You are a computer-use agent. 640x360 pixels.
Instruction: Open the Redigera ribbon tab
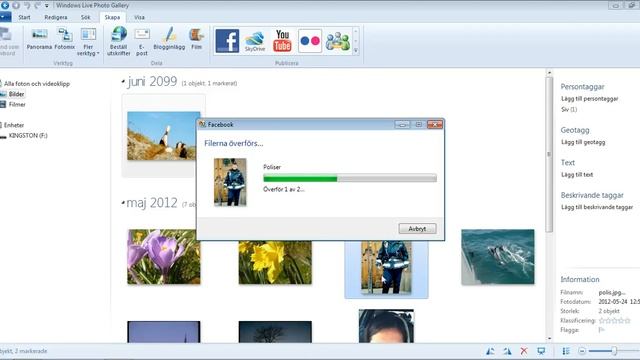coord(56,17)
